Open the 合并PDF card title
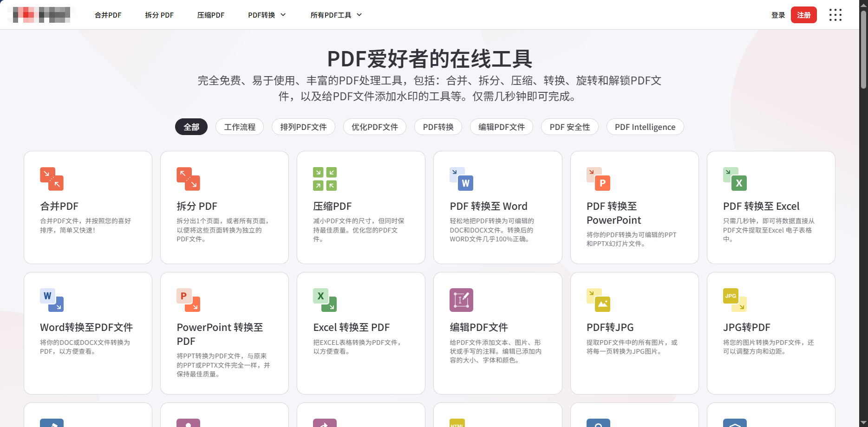Viewport: 868px width, 427px height. pyautogui.click(x=59, y=206)
